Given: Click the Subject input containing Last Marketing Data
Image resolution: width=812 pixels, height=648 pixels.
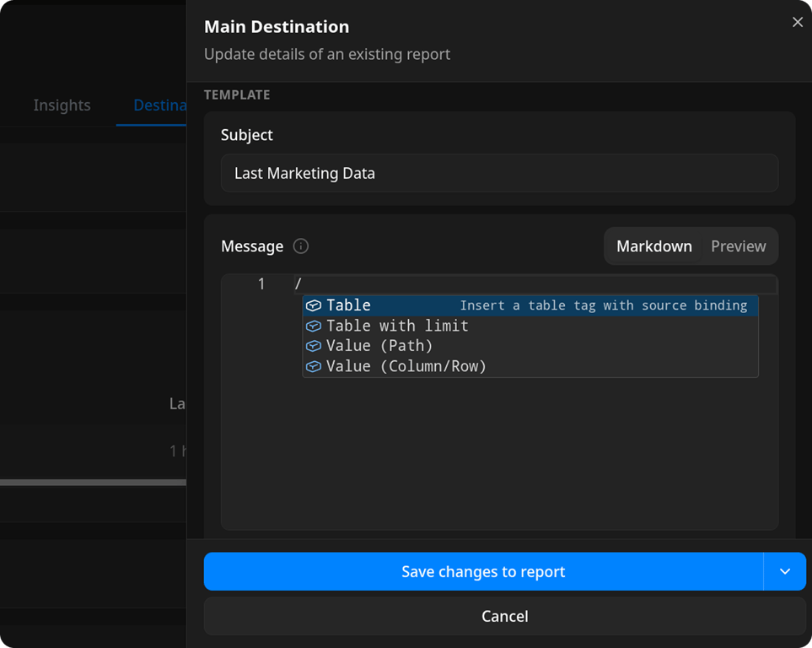Looking at the screenshot, I should [x=498, y=172].
